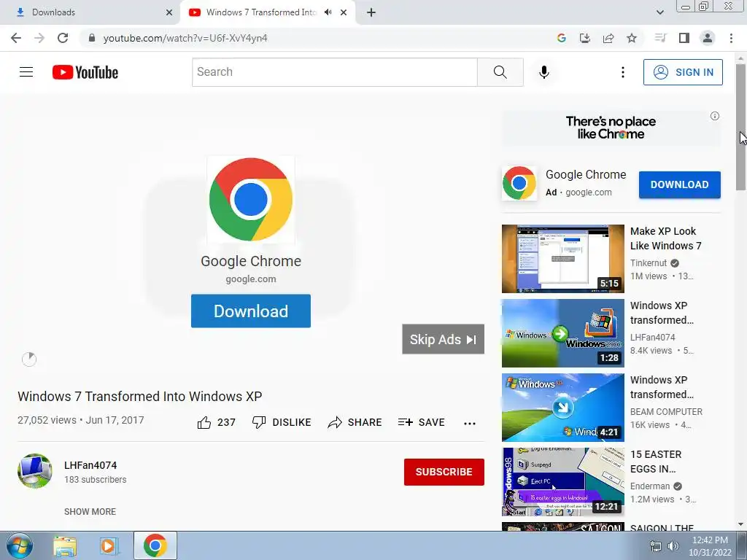Viewport: 747px width, 560px height.
Task: Click the red SUBSCRIBE button
Action: 444,472
